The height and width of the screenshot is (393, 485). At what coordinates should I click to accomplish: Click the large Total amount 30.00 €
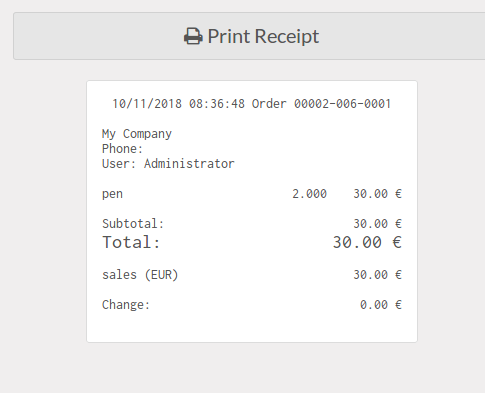pyautogui.click(x=367, y=242)
